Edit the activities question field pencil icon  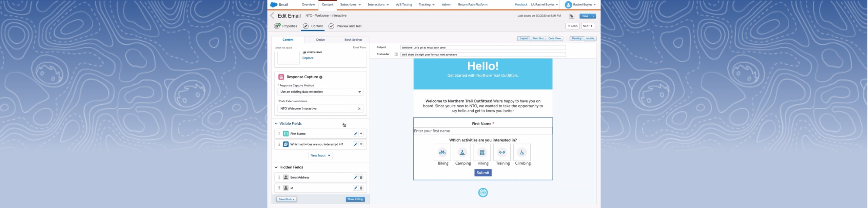coord(355,144)
